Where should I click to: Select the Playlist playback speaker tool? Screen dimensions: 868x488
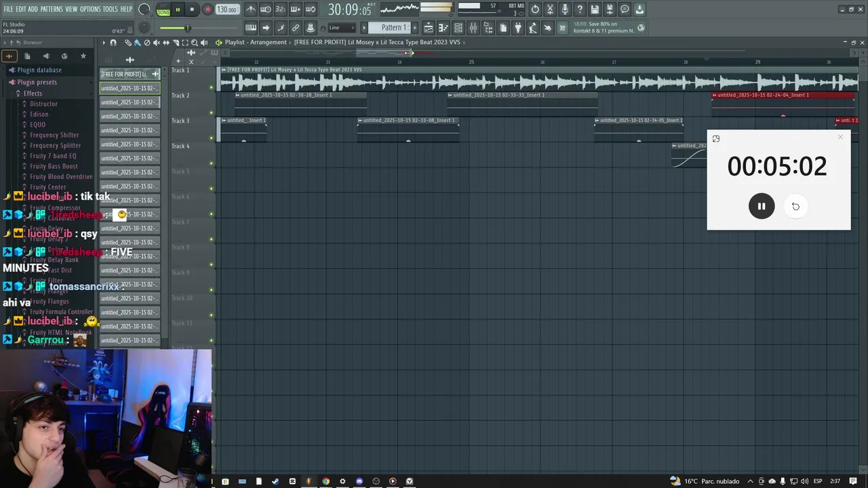[x=204, y=43]
